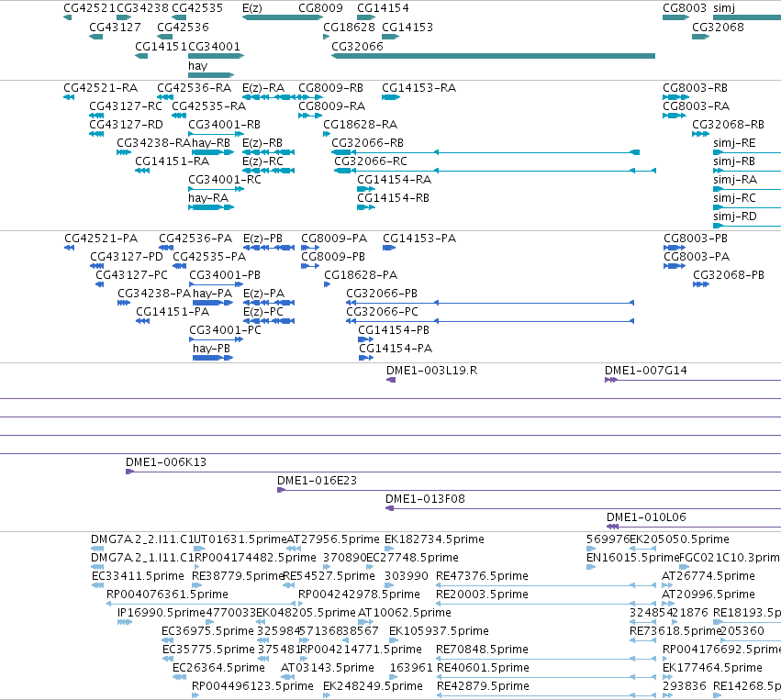The width and height of the screenshot is (781, 700).
Task: Select the CG8009 gene label
Action: (321, 8)
